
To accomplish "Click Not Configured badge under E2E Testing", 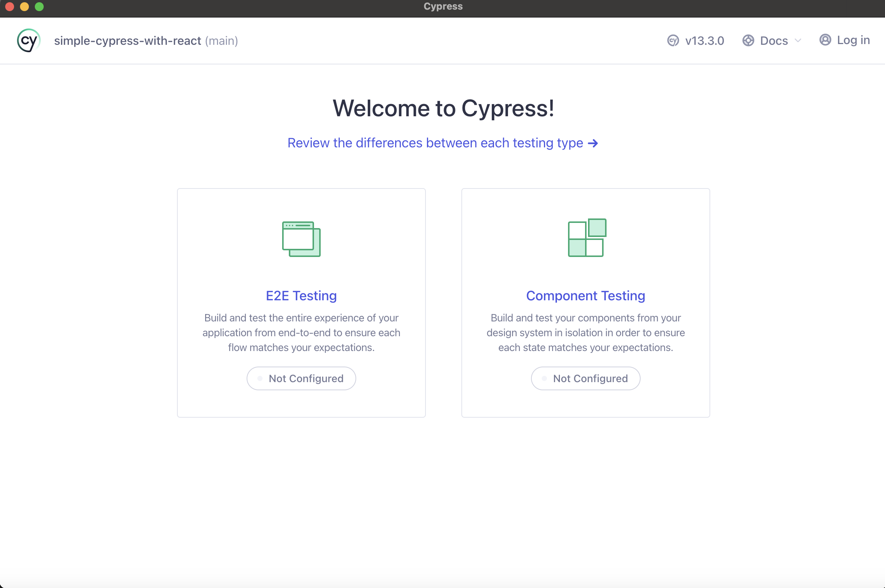I will point(301,378).
